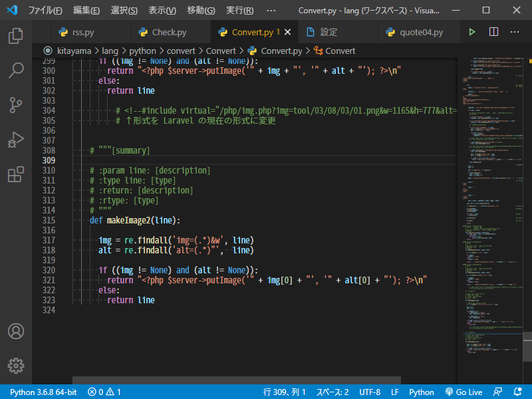Click the minimap code overview
The width and height of the screenshot is (532, 399).
click(x=489, y=199)
